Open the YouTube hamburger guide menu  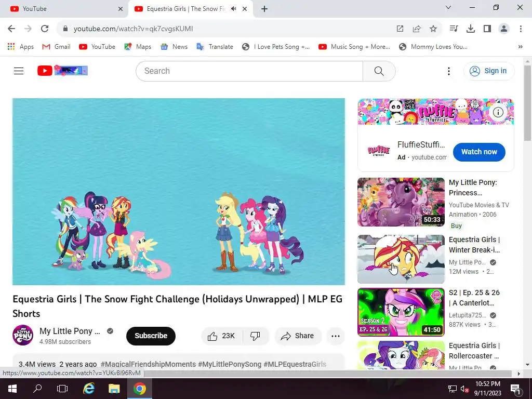pyautogui.click(x=19, y=71)
